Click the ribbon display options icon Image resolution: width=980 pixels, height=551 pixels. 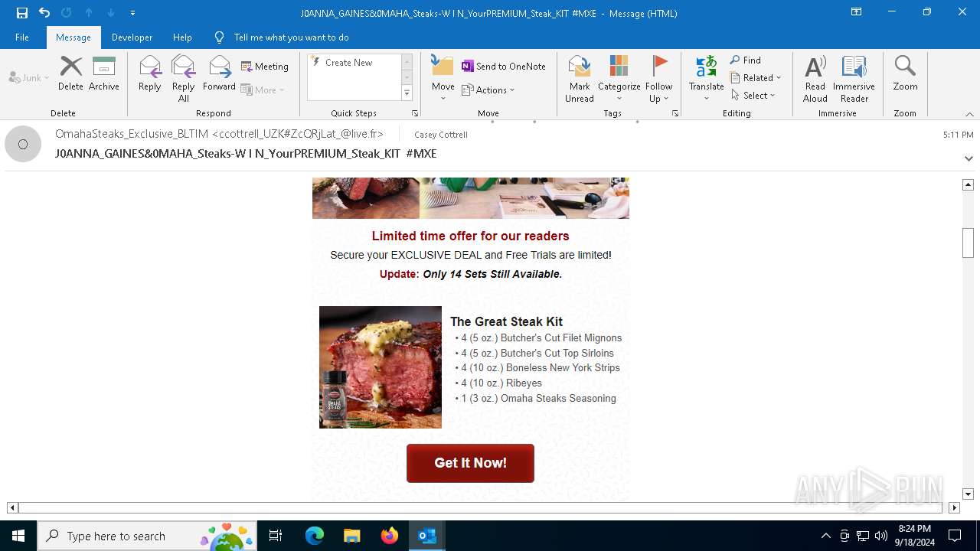pyautogui.click(x=856, y=12)
